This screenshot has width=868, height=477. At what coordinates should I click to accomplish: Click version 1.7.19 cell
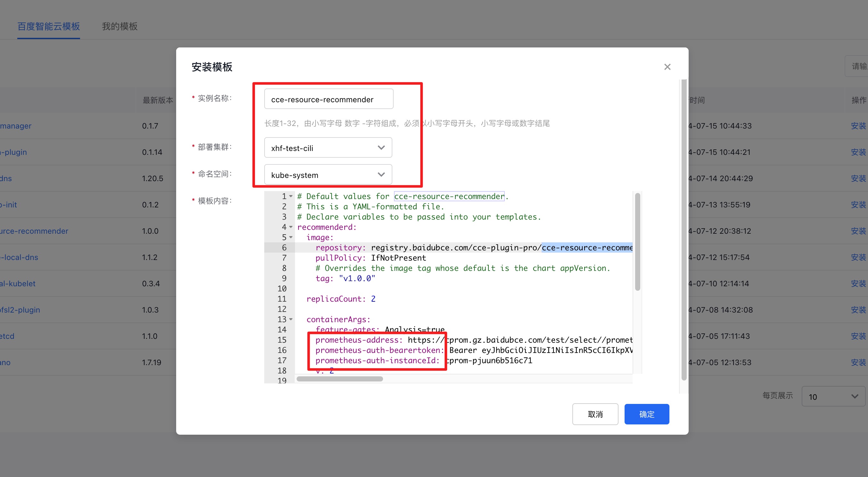coord(151,363)
